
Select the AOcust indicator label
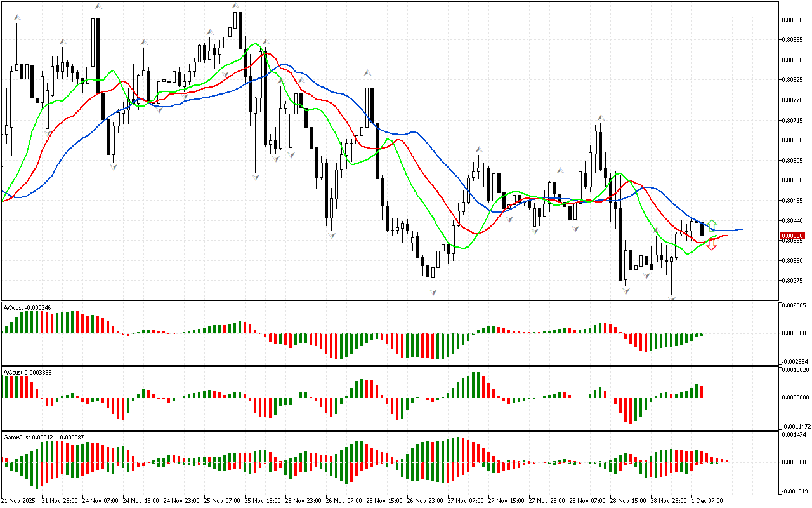tap(27, 307)
